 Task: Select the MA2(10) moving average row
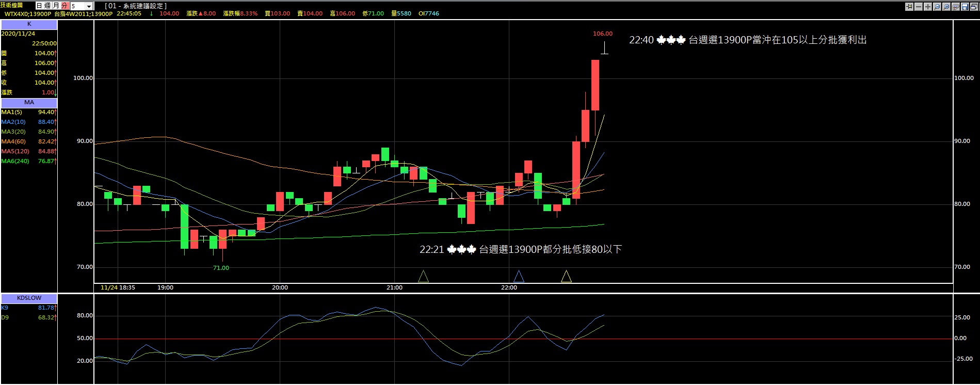point(29,122)
